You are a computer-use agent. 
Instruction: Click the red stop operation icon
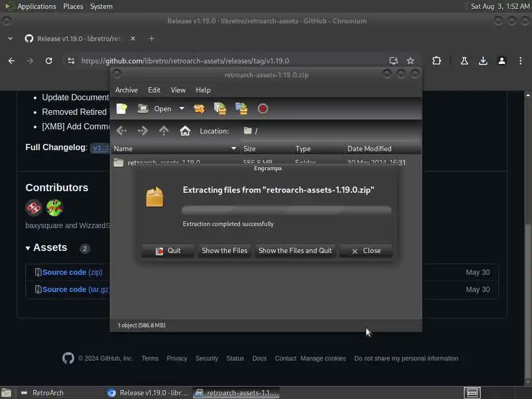click(x=262, y=109)
